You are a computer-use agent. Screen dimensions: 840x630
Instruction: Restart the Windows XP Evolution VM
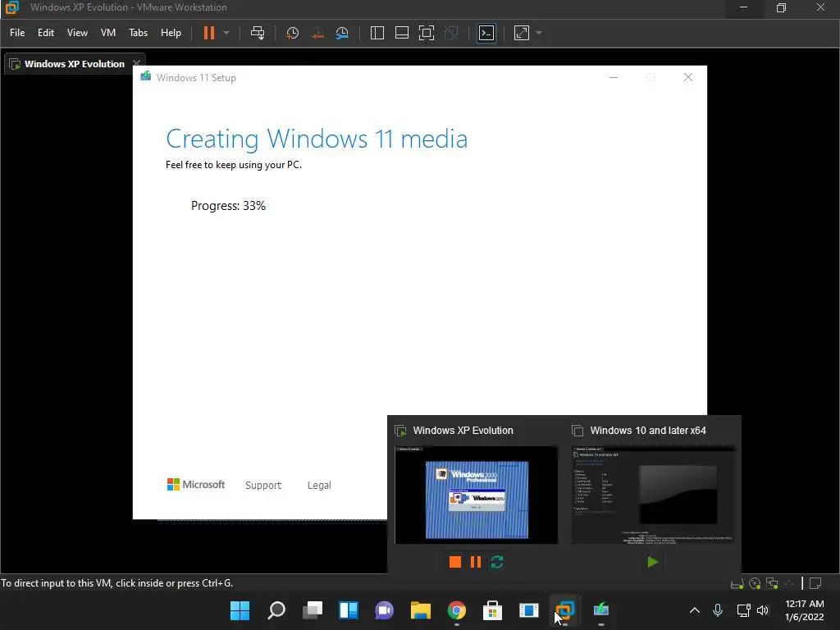[497, 562]
